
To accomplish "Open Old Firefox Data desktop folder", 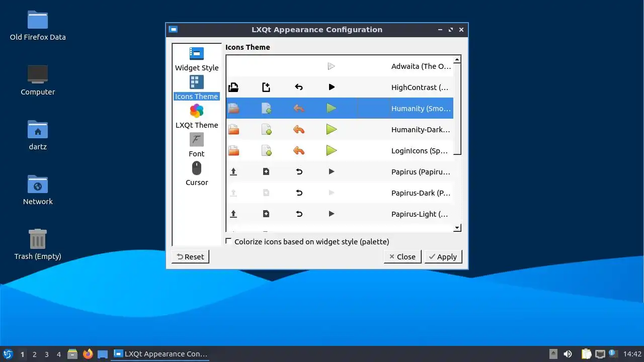I will pos(38,26).
